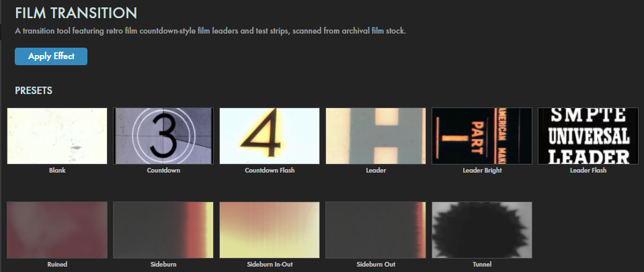Click the transition tool description text
This screenshot has width=644, height=272.
coord(210,31)
